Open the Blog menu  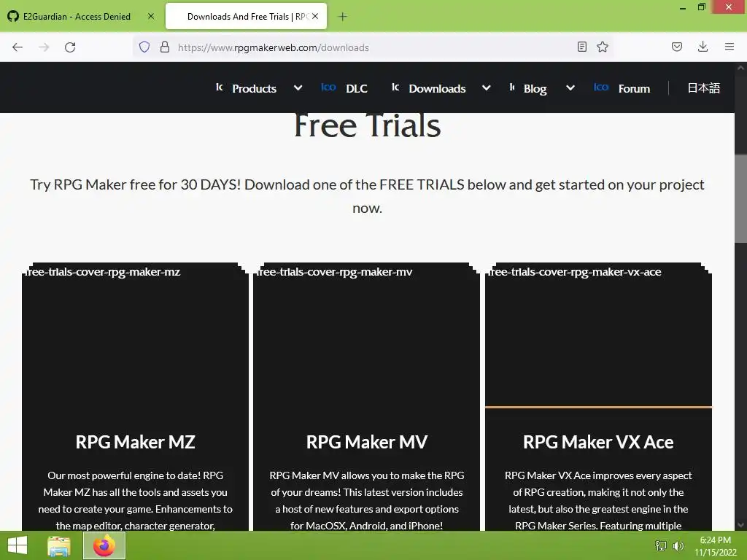coord(535,88)
